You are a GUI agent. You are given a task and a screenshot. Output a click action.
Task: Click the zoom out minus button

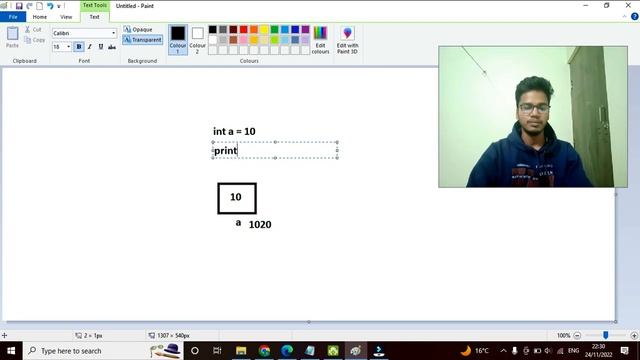[577, 336]
